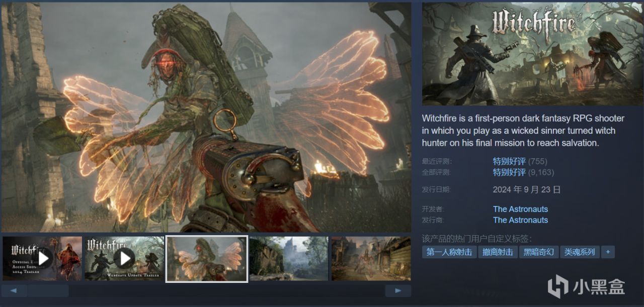Click the Witchfire header capsule image

pos(533,54)
